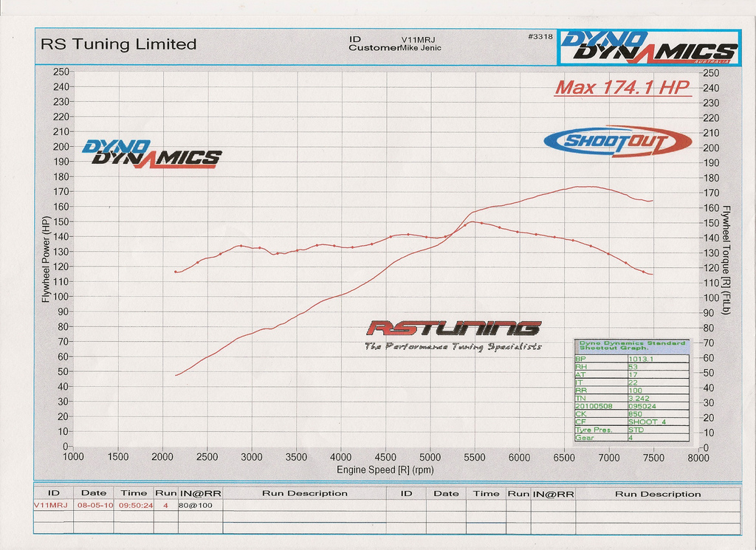Click 'The Performance Tuning Specialists' tagline
This screenshot has height=550, width=756.
tap(453, 346)
